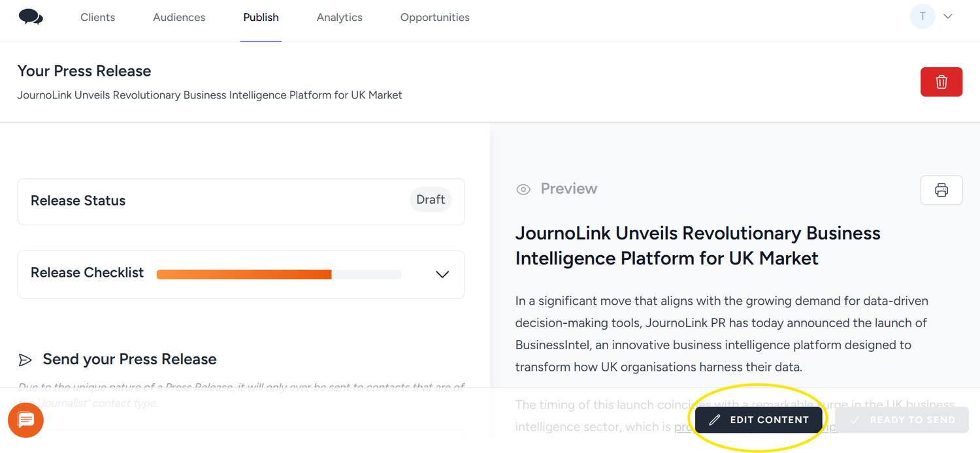Screen dimensions: 980x453
Task: Go to the Clients tab
Action: [97, 18]
